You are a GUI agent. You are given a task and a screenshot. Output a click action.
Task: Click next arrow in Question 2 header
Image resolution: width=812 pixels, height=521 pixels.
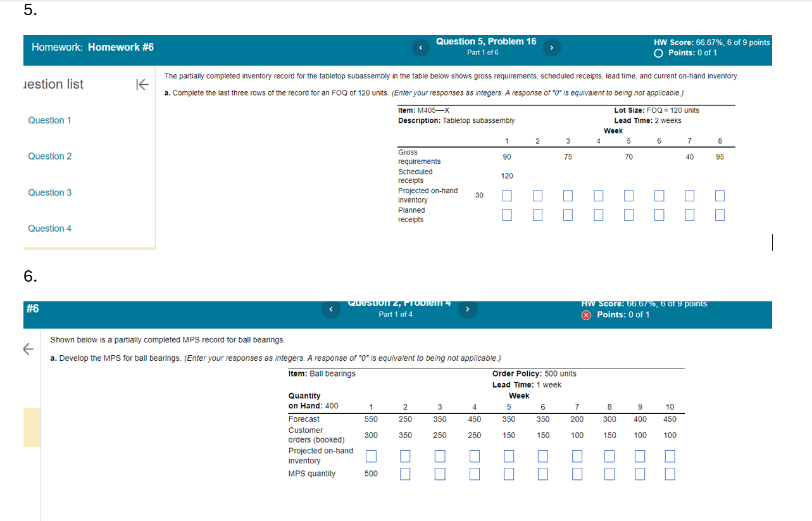(468, 309)
